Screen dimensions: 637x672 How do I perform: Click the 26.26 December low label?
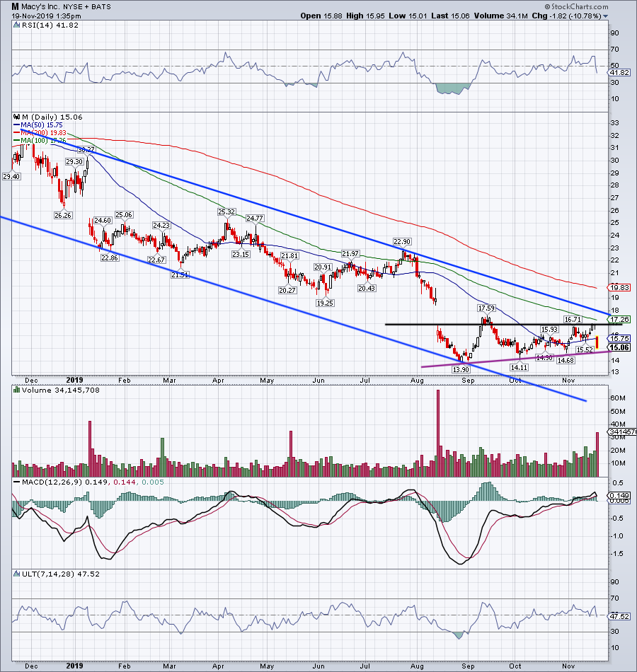pyautogui.click(x=62, y=215)
